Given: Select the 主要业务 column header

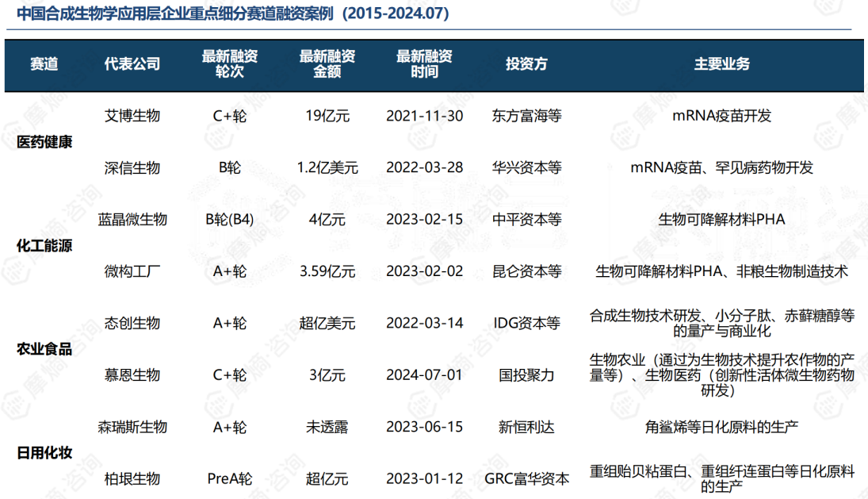Looking at the screenshot, I should coord(722,63).
